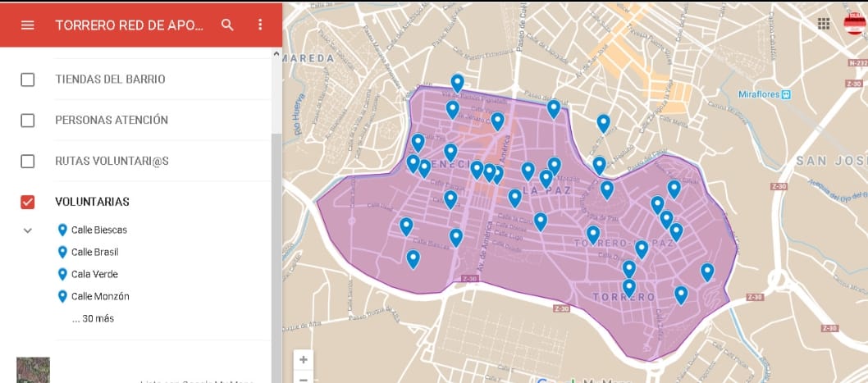Click the satellite base map thumbnail

33,371
